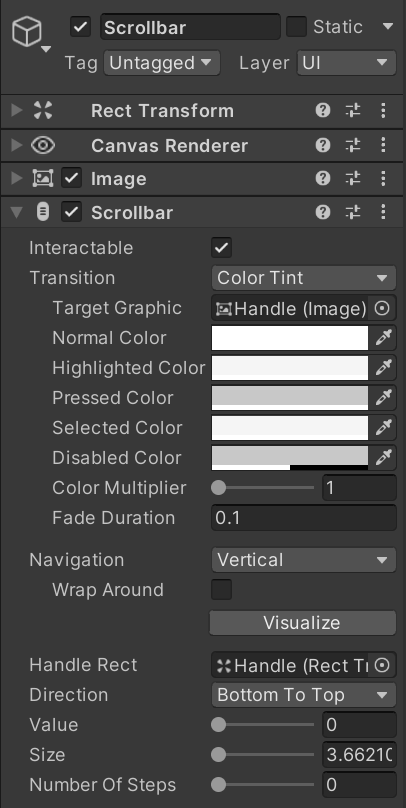Disable the Image component checkbox
The image size is (406, 808).
[x=72, y=179]
